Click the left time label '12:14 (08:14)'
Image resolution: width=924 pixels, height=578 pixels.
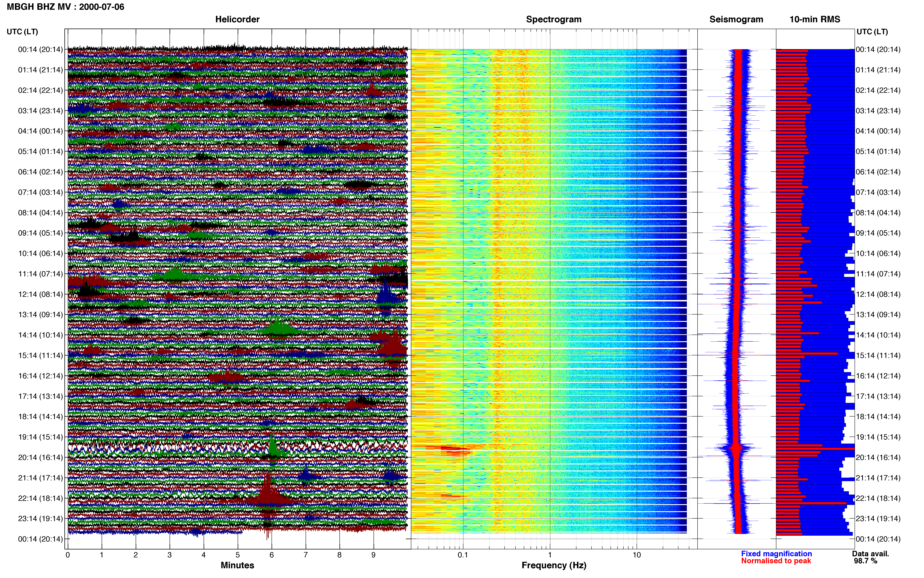[41, 294]
